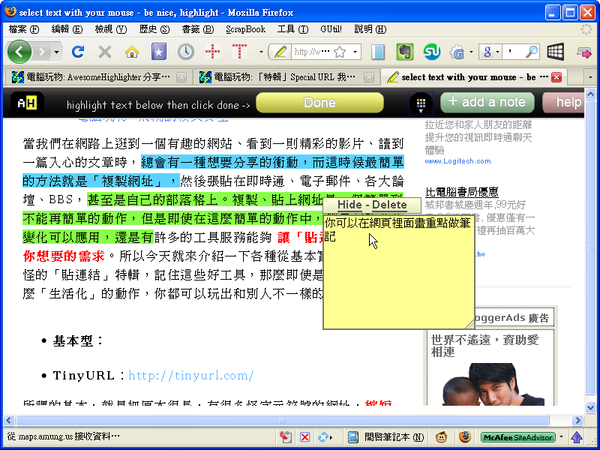Click the Evernote elephant icon

pos(404,52)
